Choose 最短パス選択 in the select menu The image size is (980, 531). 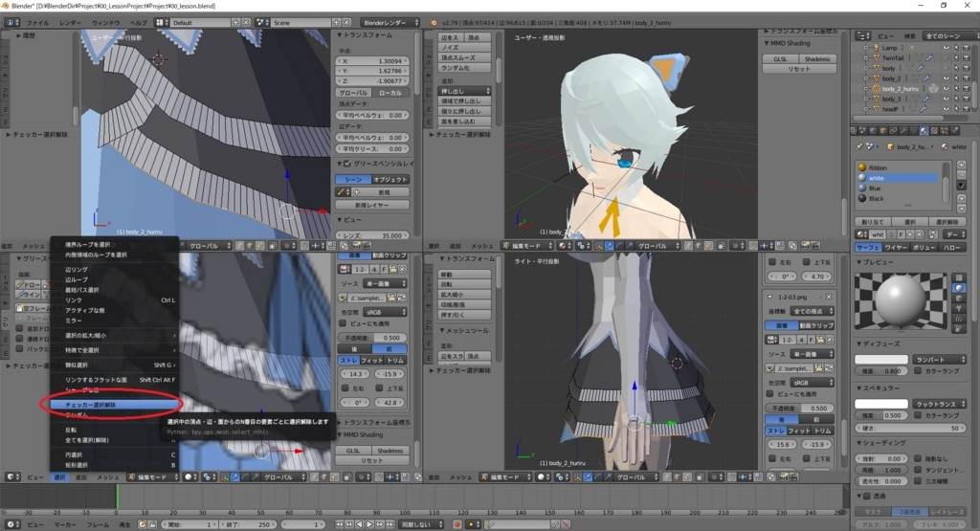click(x=114, y=290)
